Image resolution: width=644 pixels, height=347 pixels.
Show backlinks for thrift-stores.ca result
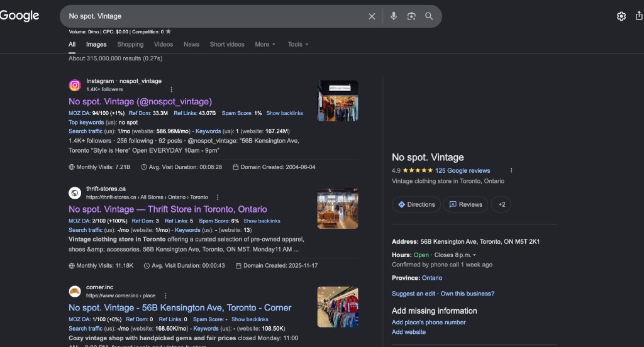(x=262, y=221)
